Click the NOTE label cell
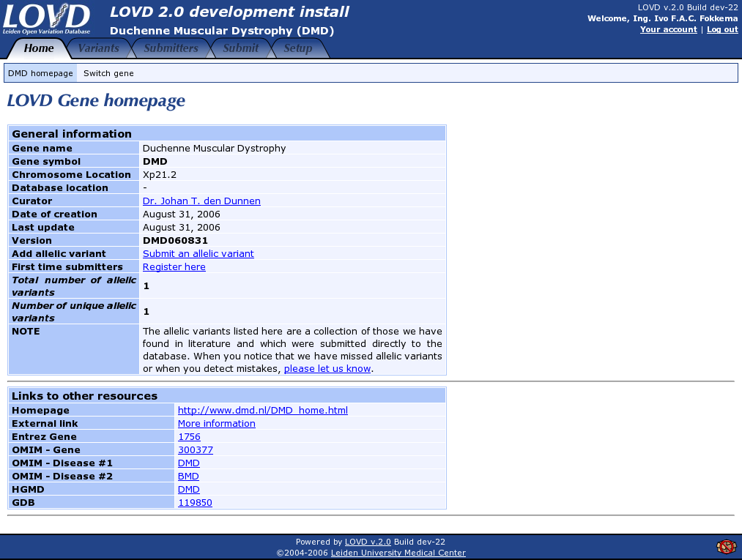Screen dimensions: 742x560 [x=74, y=350]
